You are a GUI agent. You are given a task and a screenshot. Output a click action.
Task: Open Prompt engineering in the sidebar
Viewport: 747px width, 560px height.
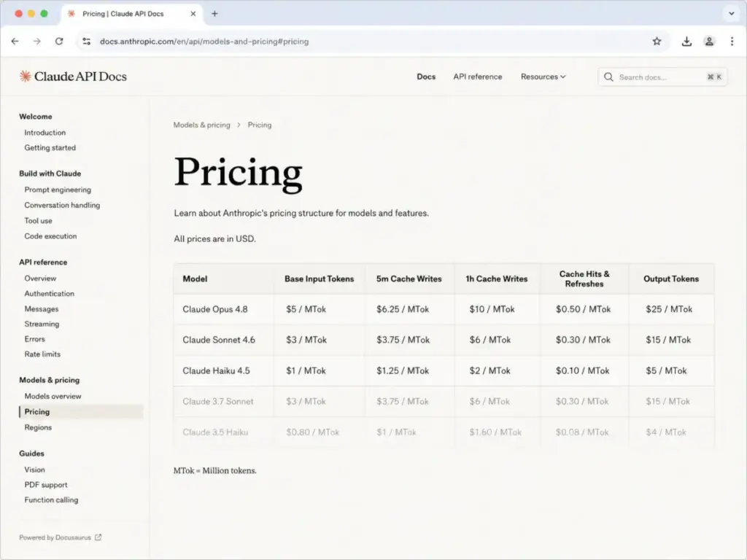(x=58, y=190)
